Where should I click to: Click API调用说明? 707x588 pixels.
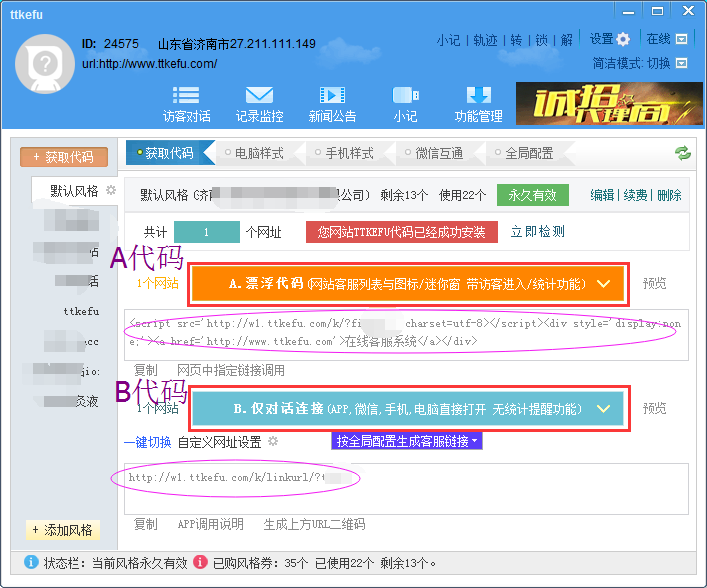coord(211,524)
